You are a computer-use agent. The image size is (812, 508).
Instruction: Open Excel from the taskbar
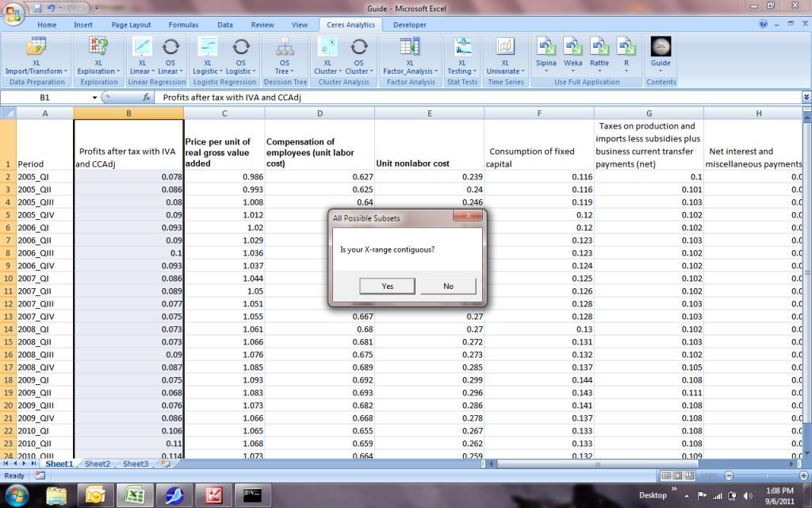[x=135, y=495]
